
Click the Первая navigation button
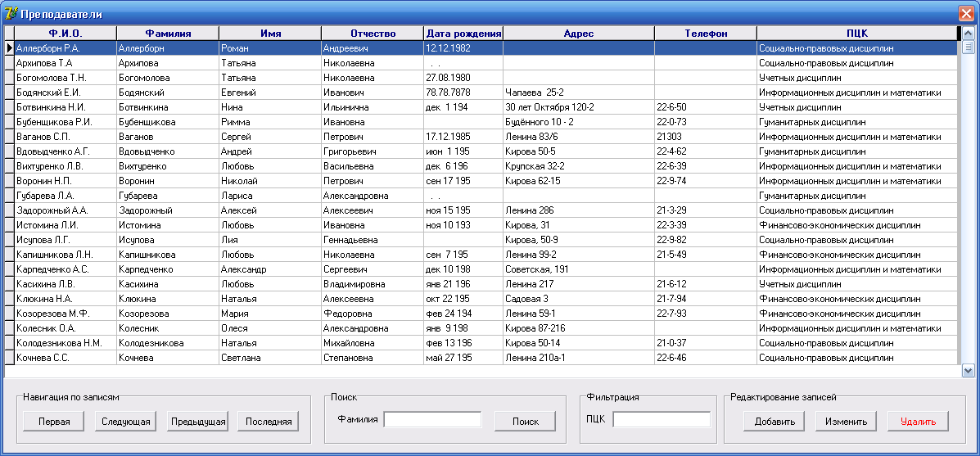[54, 422]
